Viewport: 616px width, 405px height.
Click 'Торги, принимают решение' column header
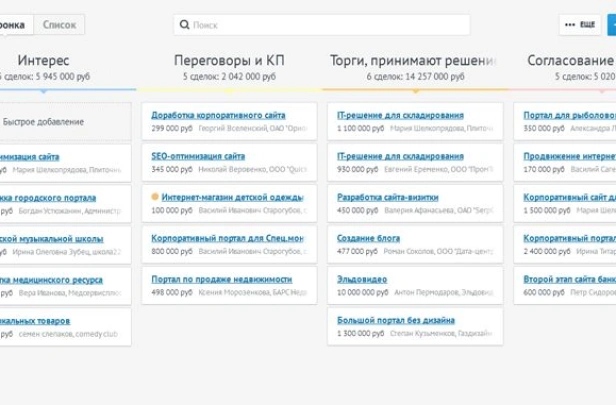coord(417,61)
